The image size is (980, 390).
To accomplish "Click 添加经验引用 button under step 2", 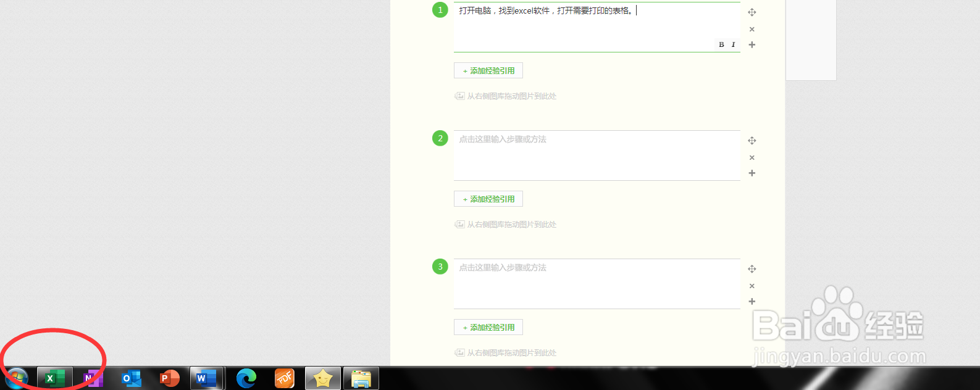I will tap(488, 199).
